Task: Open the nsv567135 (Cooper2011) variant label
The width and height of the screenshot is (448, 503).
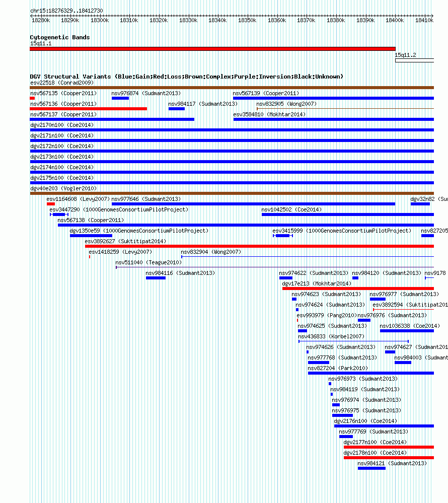Action: click(x=63, y=93)
